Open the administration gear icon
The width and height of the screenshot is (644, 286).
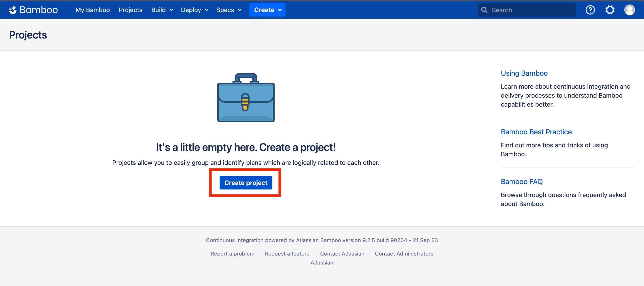click(610, 10)
